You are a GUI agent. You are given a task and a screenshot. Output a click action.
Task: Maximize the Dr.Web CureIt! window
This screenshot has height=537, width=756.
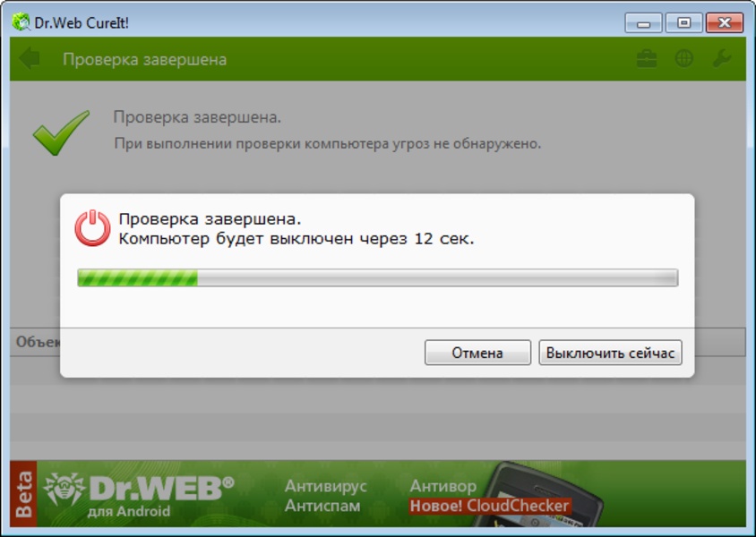tap(683, 22)
